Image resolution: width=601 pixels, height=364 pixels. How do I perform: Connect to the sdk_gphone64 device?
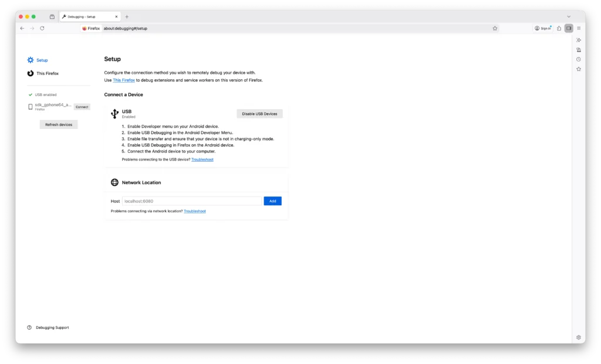(x=82, y=107)
